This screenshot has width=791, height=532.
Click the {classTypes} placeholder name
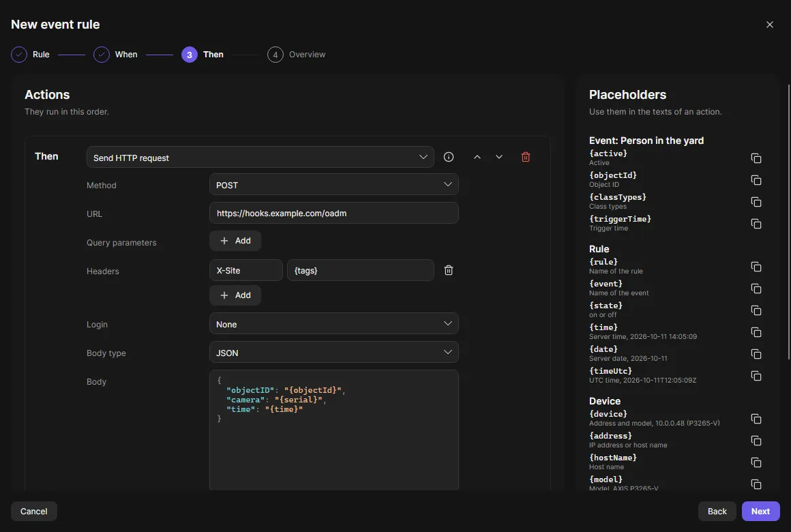point(618,197)
